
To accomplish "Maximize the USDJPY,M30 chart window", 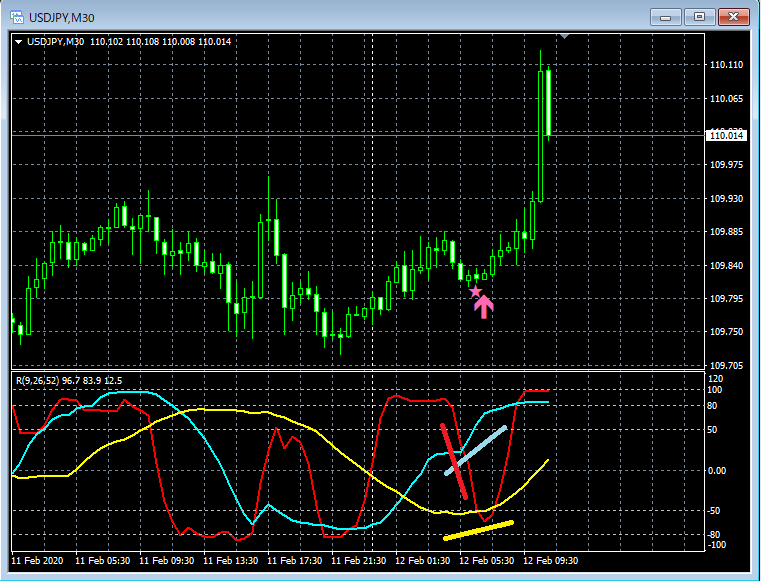I will [x=699, y=18].
